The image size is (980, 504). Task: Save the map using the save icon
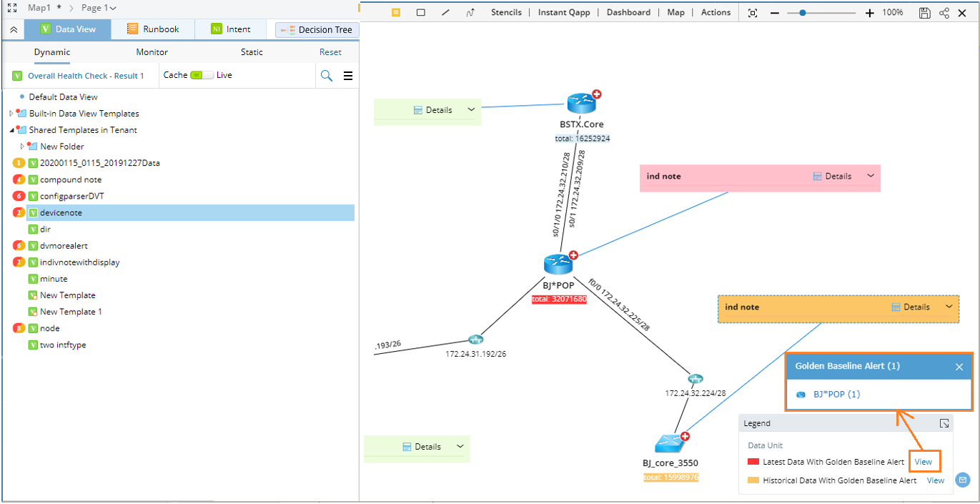(x=924, y=12)
